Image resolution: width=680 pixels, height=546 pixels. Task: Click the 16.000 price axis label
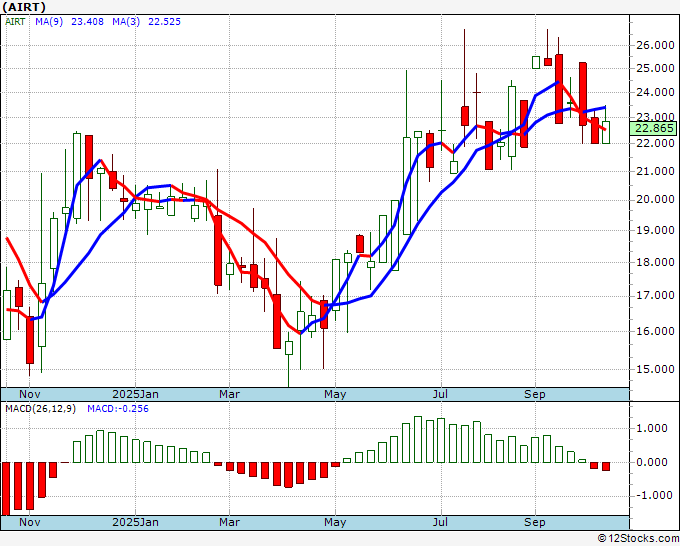click(x=654, y=331)
